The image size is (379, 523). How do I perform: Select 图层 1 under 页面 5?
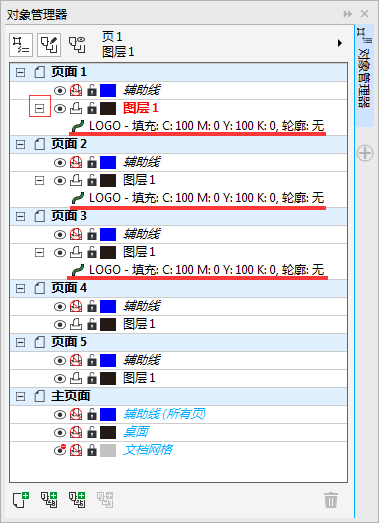139,378
